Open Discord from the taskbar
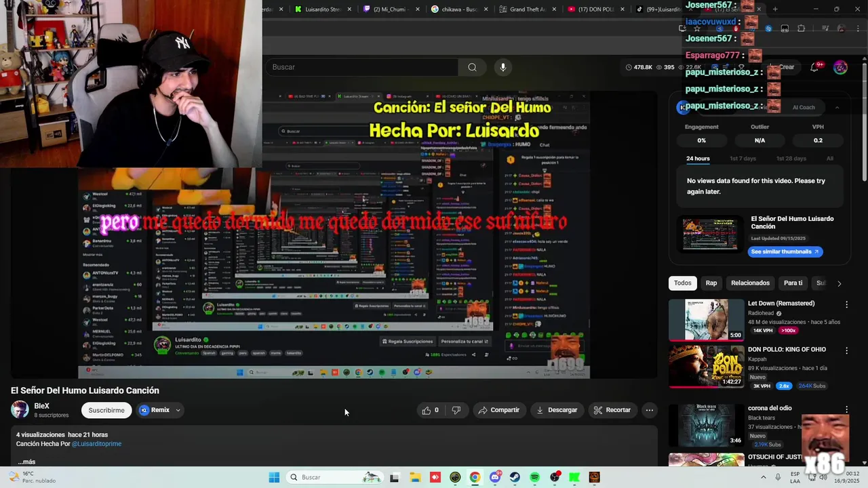Image resolution: width=868 pixels, height=488 pixels. 495,477
